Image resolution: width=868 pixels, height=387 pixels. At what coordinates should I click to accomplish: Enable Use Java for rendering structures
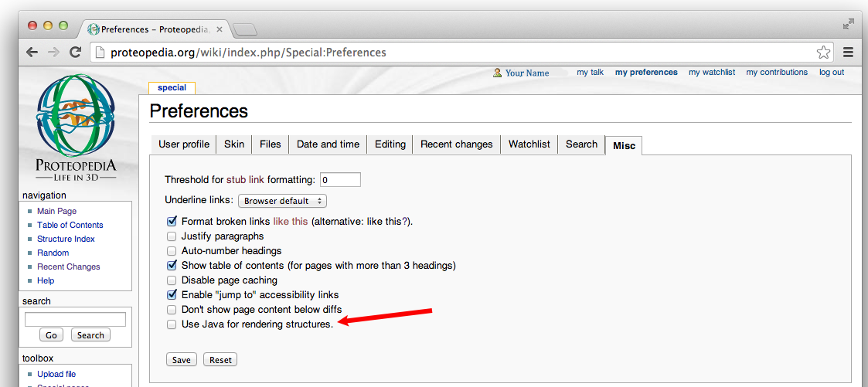coord(172,324)
